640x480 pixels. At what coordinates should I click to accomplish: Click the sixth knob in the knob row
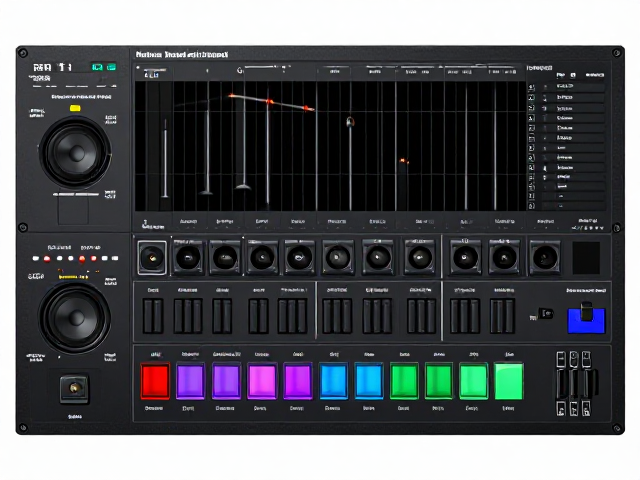pos(338,258)
